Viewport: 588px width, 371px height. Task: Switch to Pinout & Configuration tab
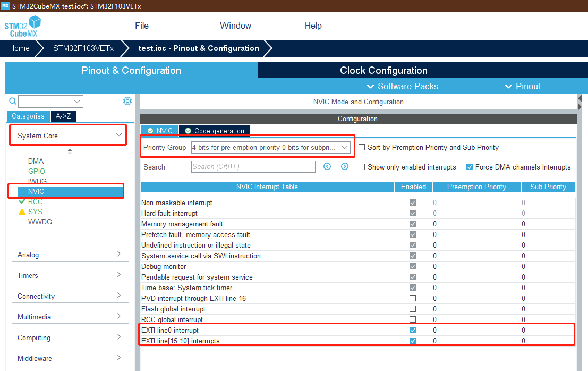pos(131,71)
